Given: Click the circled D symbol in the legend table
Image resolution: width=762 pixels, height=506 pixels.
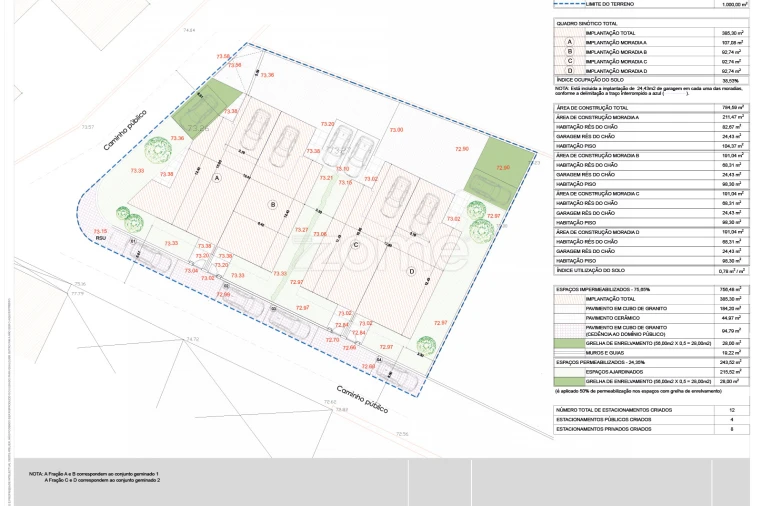Looking at the screenshot, I should coord(569,71).
